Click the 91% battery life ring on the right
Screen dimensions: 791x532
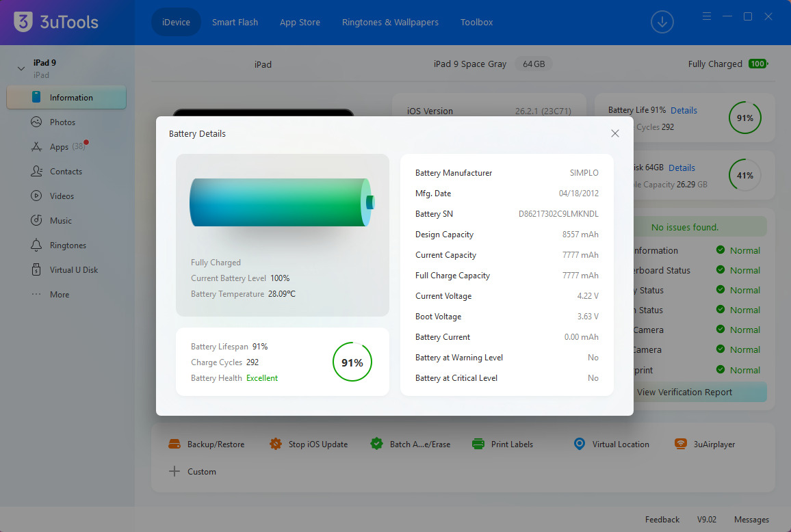pyautogui.click(x=744, y=118)
